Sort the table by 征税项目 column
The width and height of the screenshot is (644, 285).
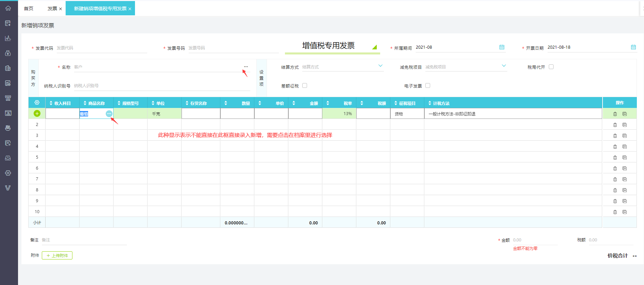[396, 103]
